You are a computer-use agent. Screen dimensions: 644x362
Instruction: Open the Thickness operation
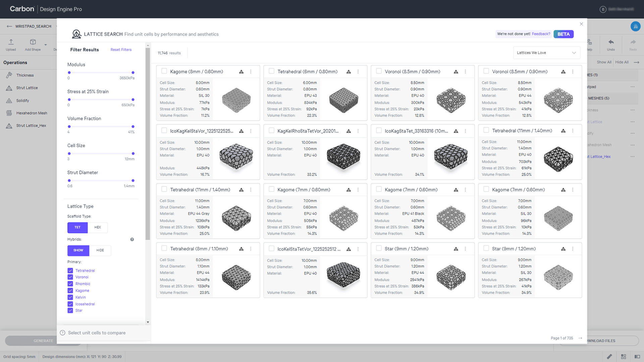point(25,75)
